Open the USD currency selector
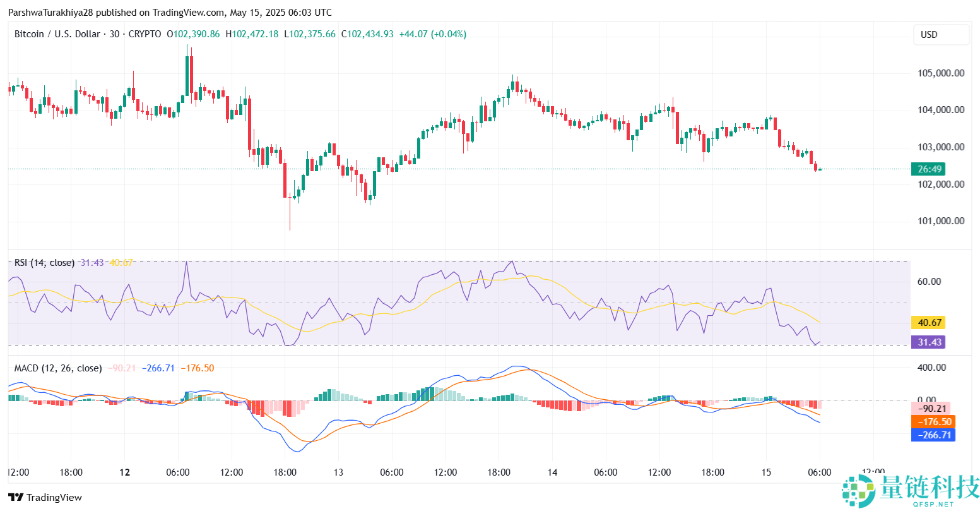This screenshot has width=980, height=511. [x=941, y=35]
